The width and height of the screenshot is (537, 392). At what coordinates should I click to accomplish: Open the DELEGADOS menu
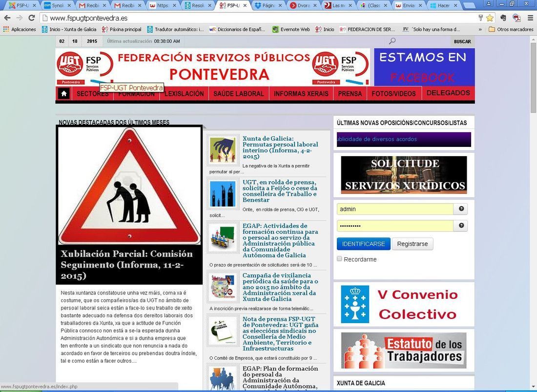448,93
